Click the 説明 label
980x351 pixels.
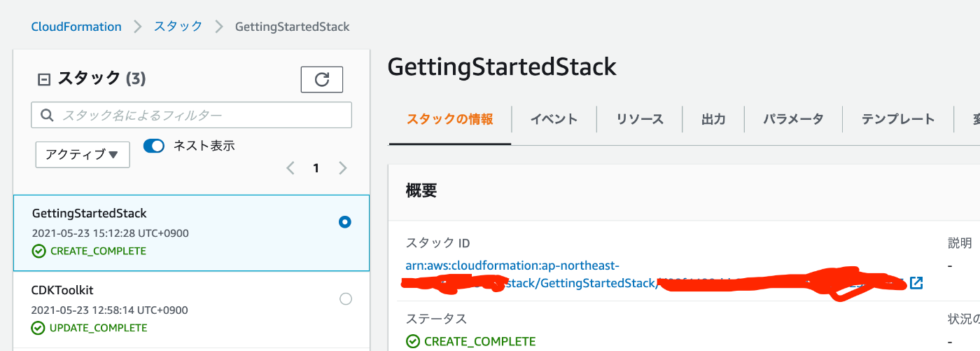[960, 243]
